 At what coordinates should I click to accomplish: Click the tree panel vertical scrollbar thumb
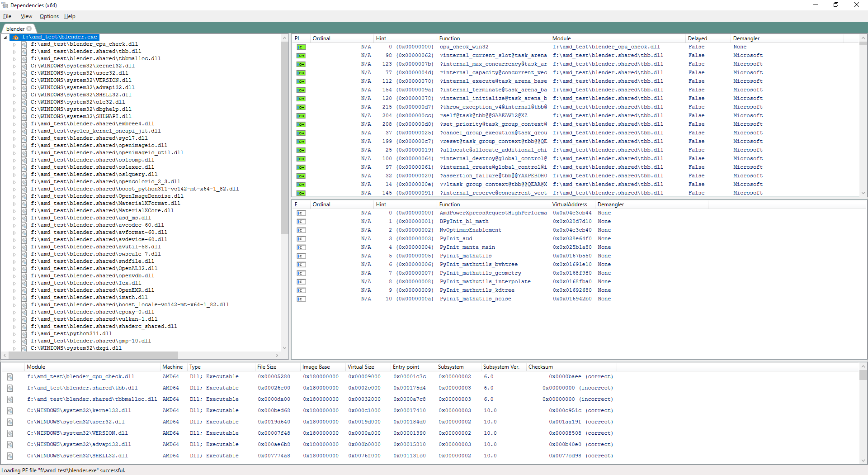point(284,138)
